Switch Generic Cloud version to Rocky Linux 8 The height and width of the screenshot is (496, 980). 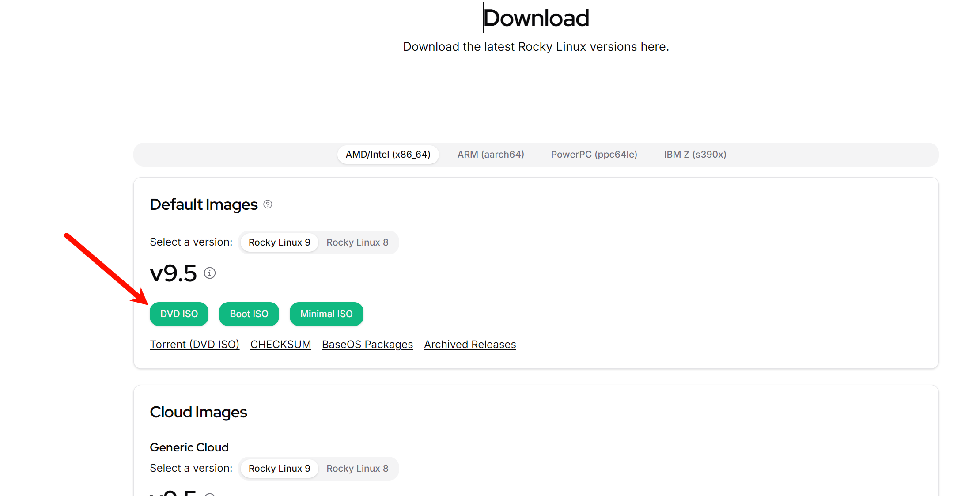click(x=357, y=469)
